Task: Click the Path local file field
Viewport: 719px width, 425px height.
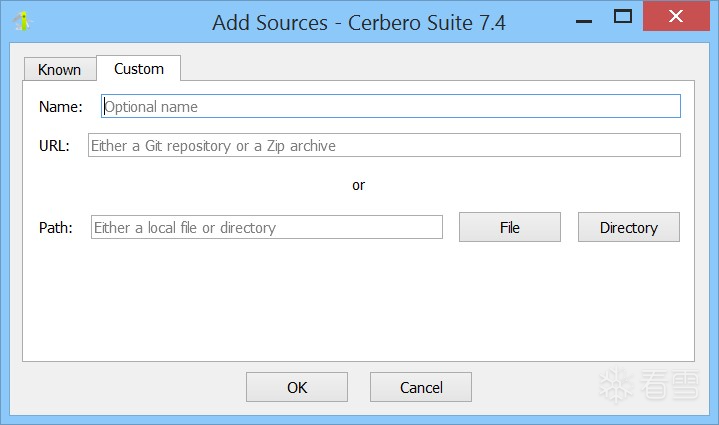Action: (266, 227)
